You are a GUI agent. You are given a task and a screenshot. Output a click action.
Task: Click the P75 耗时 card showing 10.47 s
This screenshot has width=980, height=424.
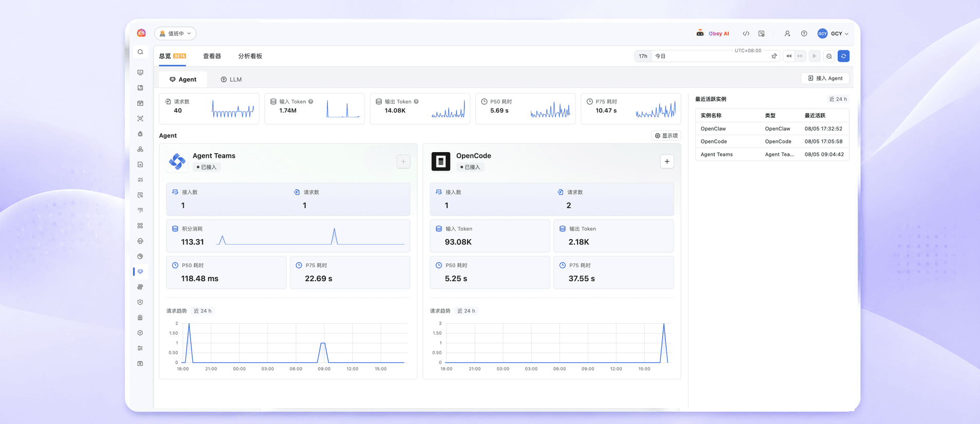click(x=631, y=108)
